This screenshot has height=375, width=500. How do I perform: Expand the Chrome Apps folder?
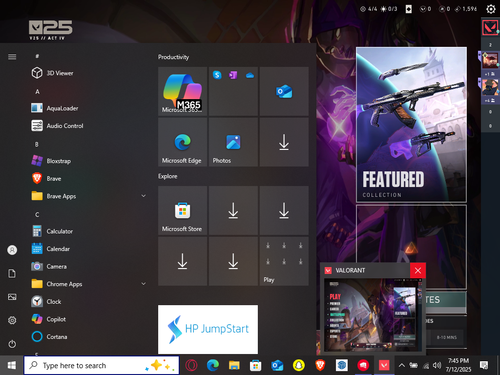click(x=88, y=284)
